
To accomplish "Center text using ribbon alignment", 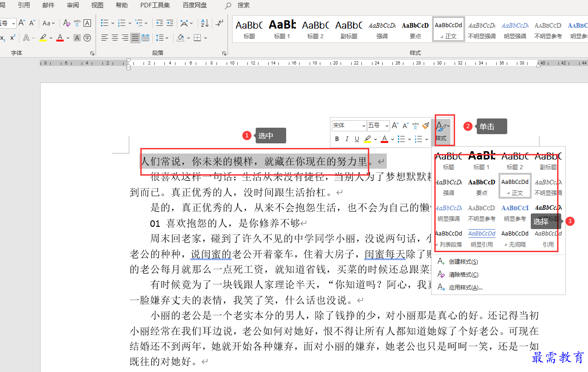I will coord(115,38).
